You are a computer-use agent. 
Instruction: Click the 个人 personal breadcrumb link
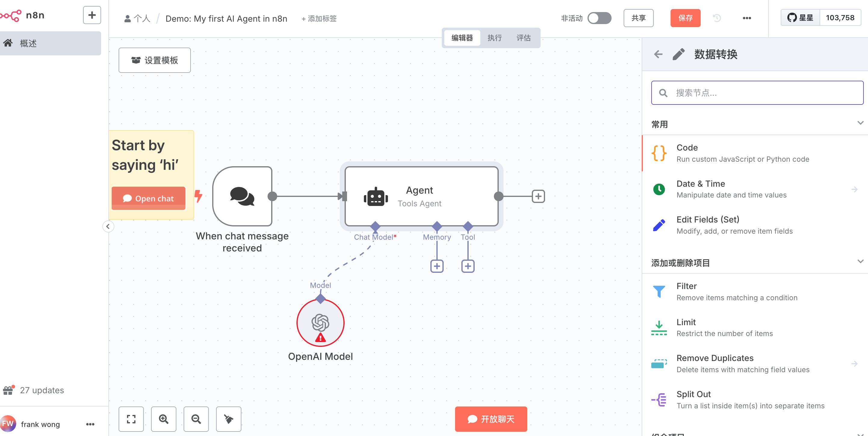tap(137, 19)
